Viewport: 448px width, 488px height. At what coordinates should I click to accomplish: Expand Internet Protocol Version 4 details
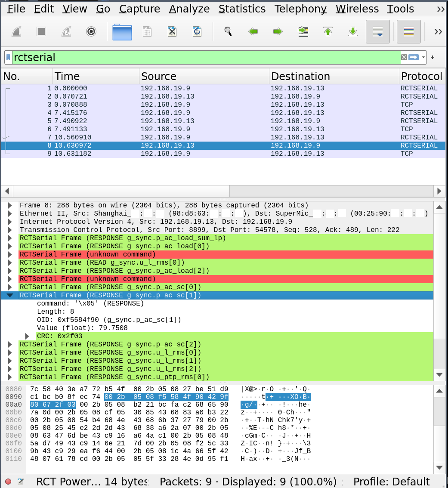coord(9,222)
